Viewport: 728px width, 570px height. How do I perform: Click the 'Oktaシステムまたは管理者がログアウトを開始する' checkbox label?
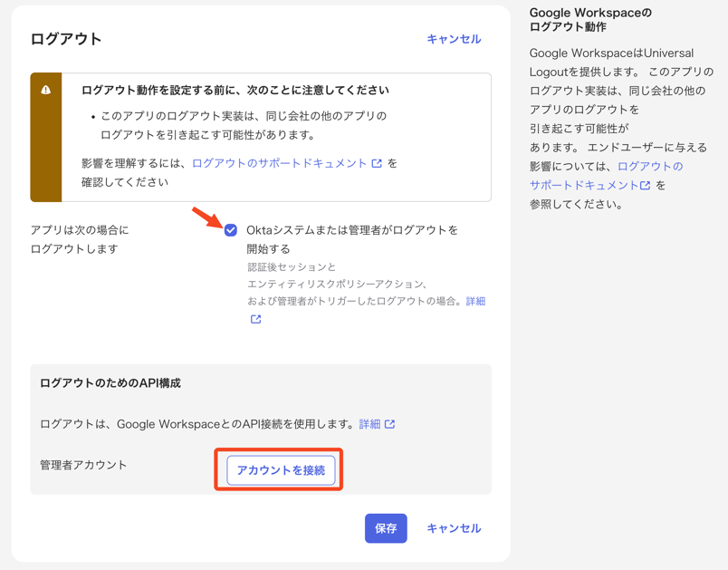click(351, 230)
